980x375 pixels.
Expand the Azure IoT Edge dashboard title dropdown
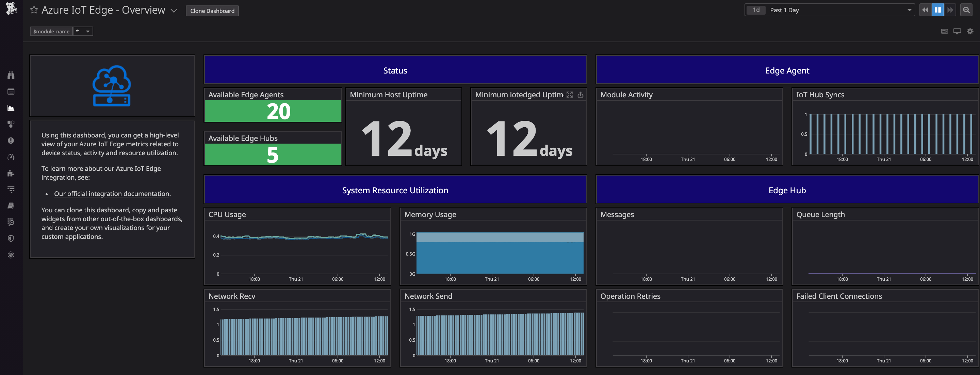(x=174, y=11)
